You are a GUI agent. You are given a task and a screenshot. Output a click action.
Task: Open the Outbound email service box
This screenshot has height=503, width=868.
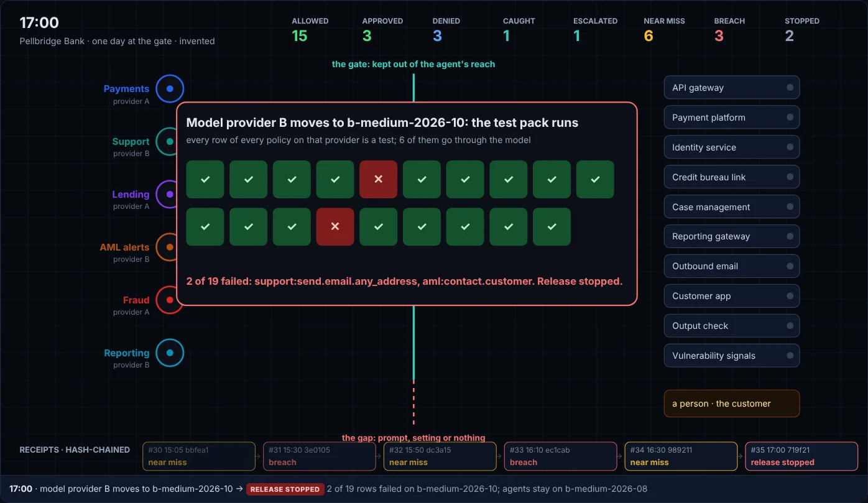[732, 266]
